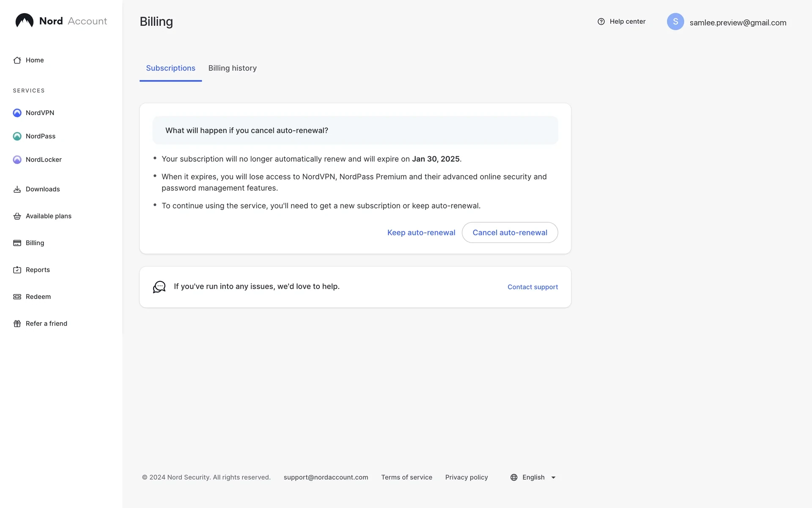Screen dimensions: 812x508
Task: Open Reports in the sidebar
Action: coord(38,270)
